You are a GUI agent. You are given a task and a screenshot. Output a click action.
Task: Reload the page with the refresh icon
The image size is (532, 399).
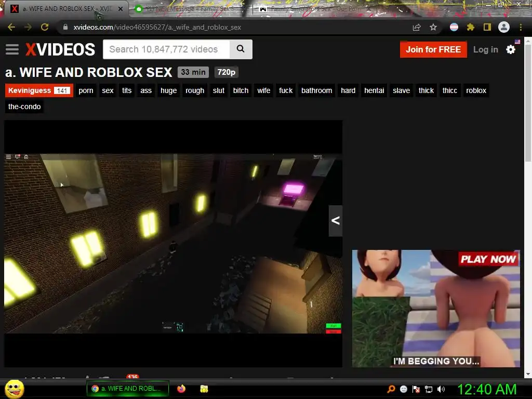[x=45, y=27]
